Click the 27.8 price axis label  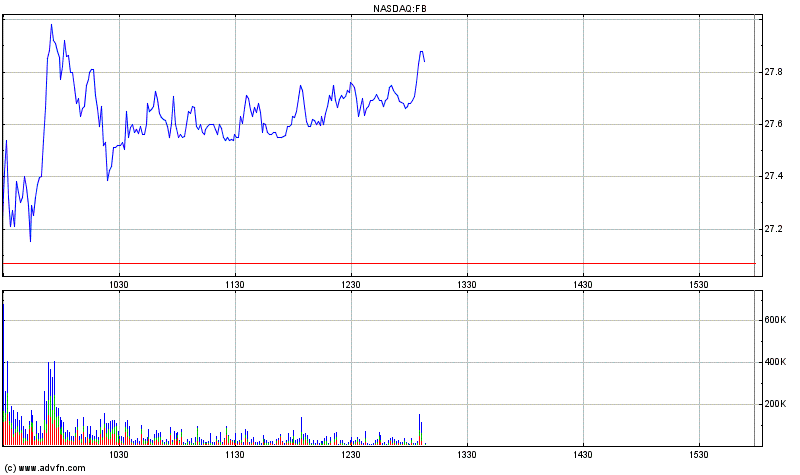[x=773, y=72]
